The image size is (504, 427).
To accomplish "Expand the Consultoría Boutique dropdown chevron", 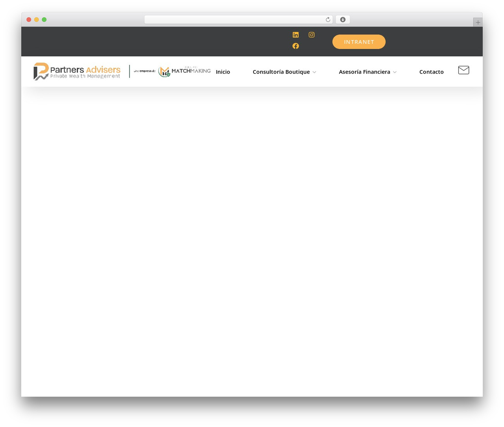I will [314, 72].
